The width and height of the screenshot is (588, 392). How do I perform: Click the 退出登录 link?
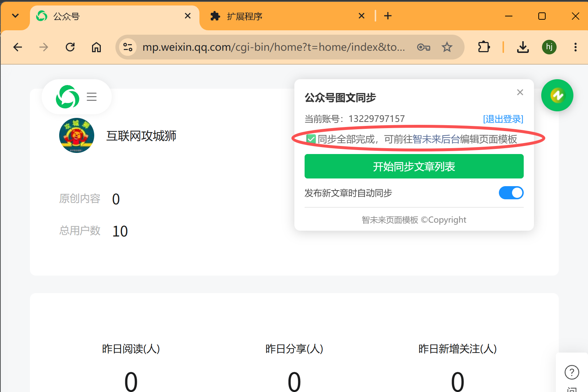pos(503,119)
